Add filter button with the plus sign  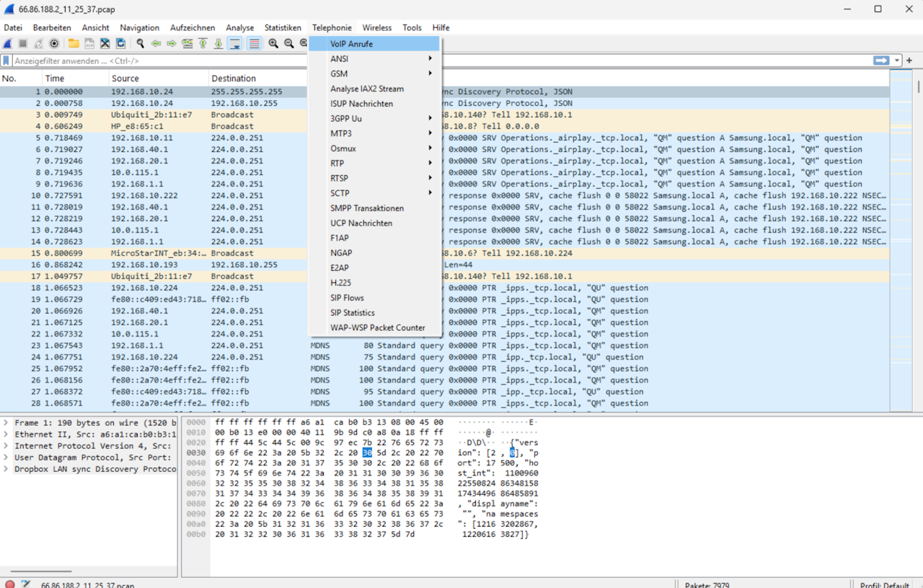[x=909, y=61]
